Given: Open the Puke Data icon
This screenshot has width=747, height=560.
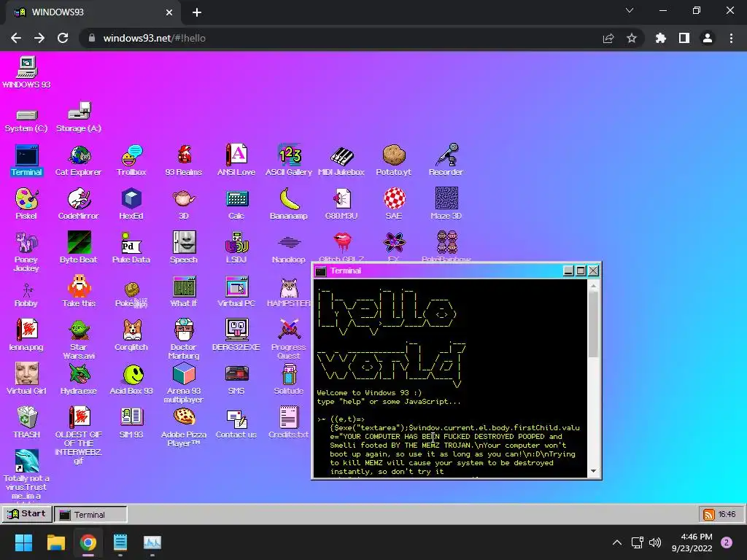Looking at the screenshot, I should 131,243.
